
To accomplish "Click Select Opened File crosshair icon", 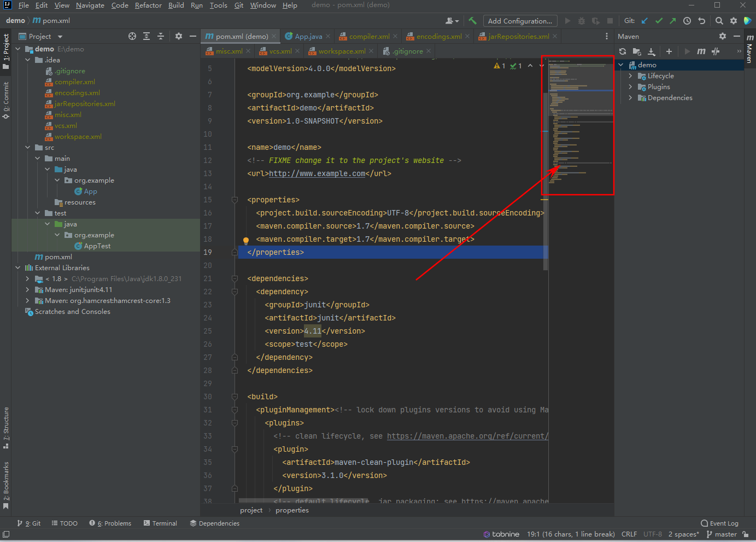I will coord(132,36).
